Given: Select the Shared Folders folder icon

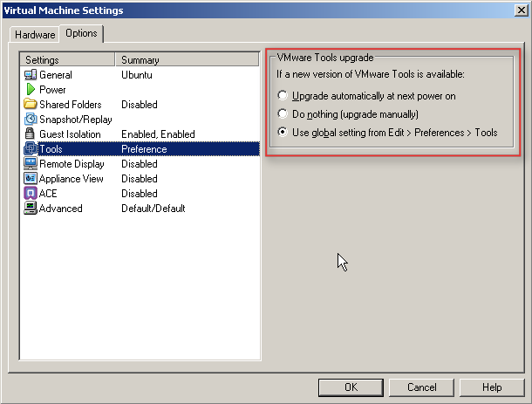Looking at the screenshot, I should click(x=31, y=105).
